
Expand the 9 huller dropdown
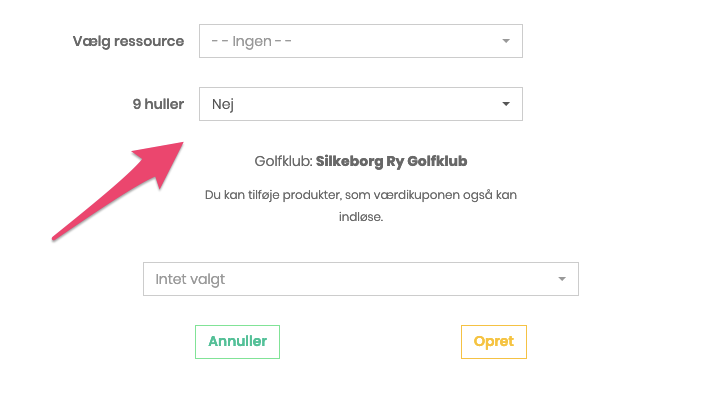[361, 104]
